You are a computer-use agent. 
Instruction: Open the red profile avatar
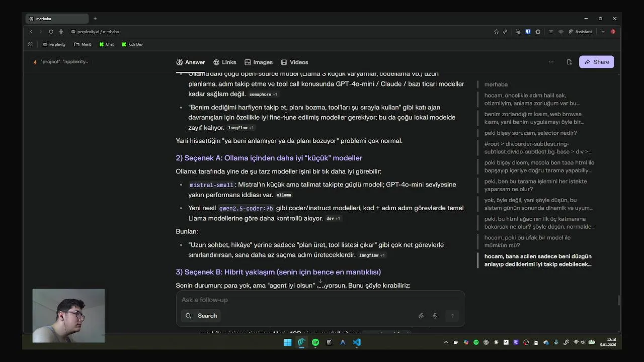613,32
